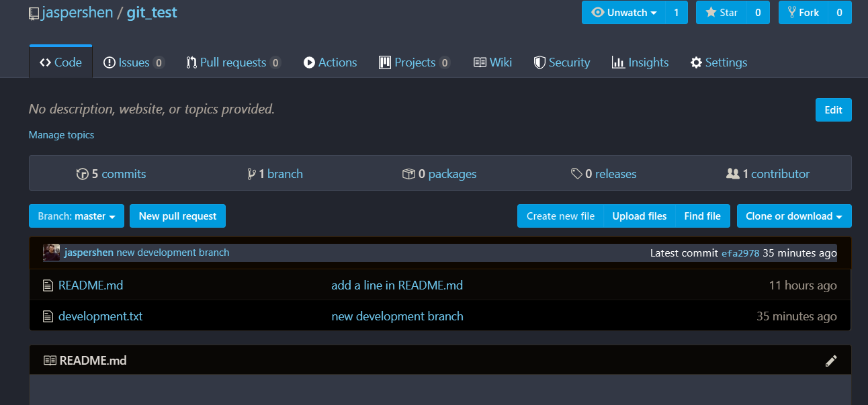Click the README.md file icon in list
The height and width of the screenshot is (405, 868).
(x=48, y=285)
